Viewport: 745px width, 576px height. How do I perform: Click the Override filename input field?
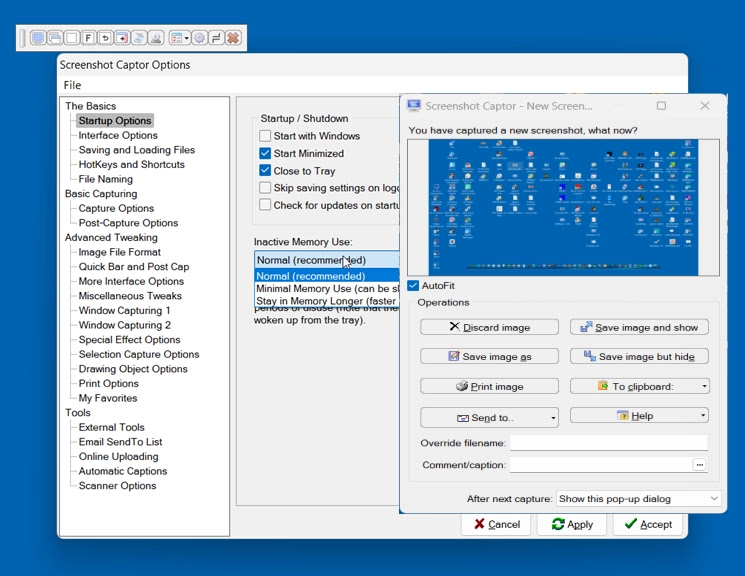(x=609, y=443)
